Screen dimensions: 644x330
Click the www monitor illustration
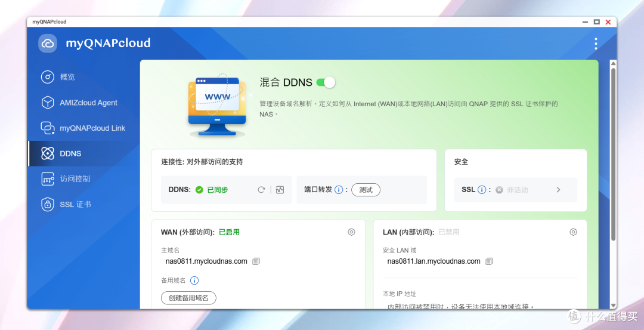(217, 106)
